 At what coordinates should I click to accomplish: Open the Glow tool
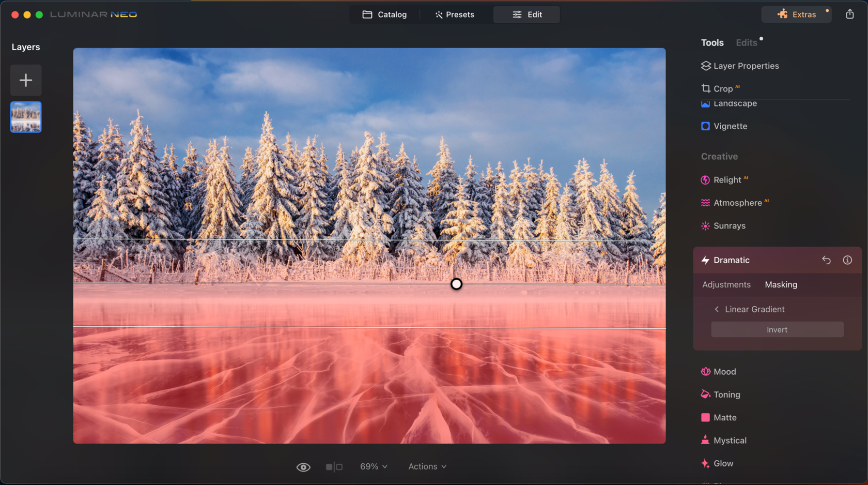(723, 463)
